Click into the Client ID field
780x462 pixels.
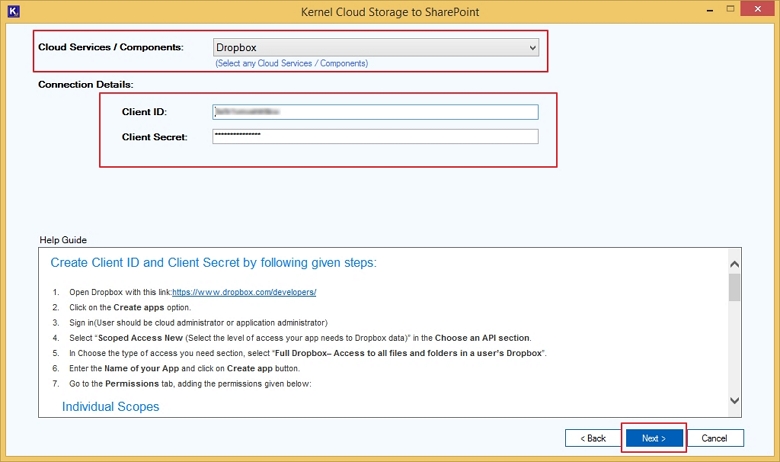tap(375, 112)
